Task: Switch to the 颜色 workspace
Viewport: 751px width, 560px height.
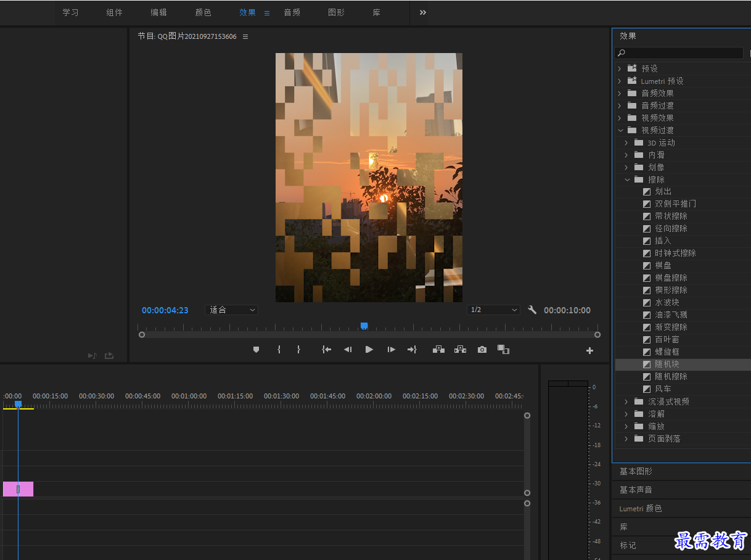Action: tap(203, 12)
